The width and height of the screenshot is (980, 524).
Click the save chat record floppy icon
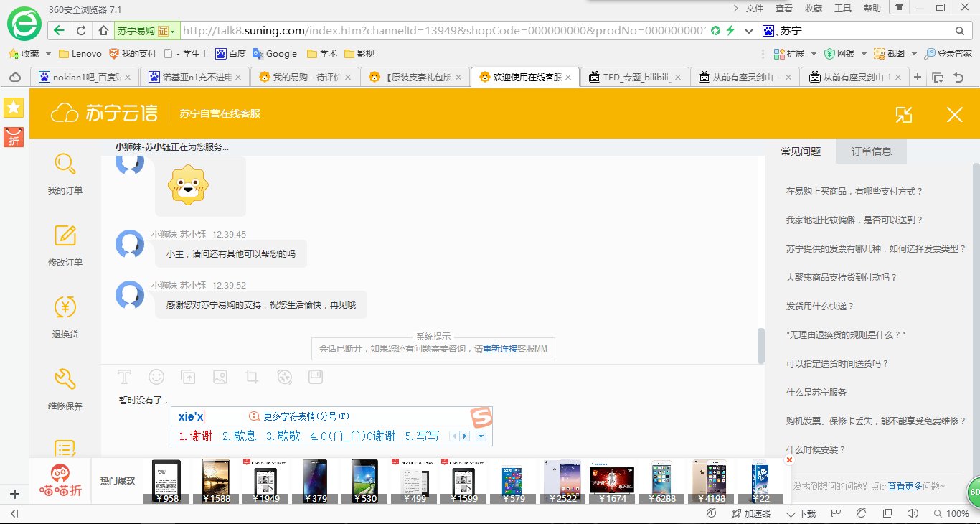(x=316, y=377)
